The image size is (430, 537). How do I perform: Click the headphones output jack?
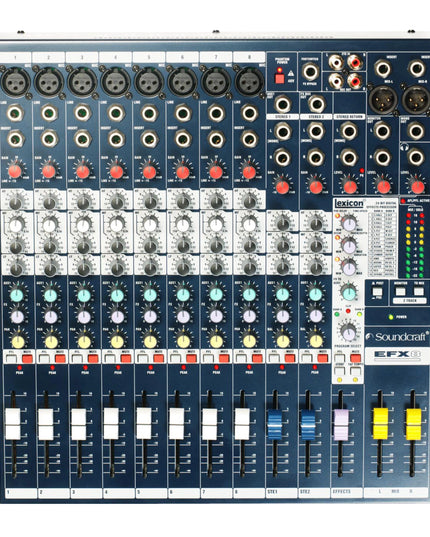416,157
